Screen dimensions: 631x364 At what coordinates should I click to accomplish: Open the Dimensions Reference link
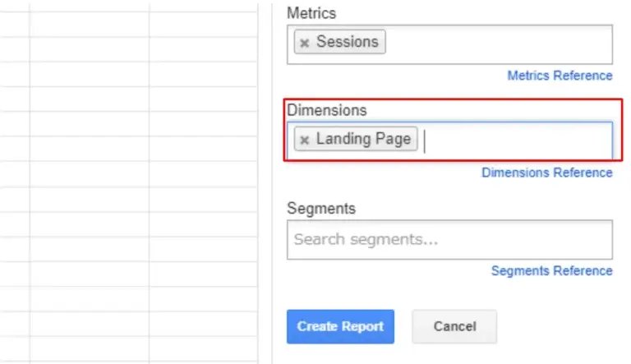(x=546, y=173)
